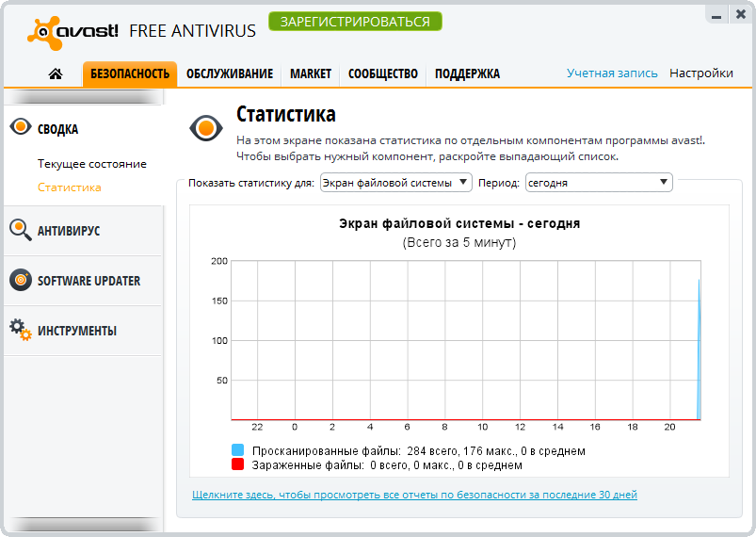The height and width of the screenshot is (537, 756).
Task: Open the Сводка eye icon section
Action: (x=21, y=127)
